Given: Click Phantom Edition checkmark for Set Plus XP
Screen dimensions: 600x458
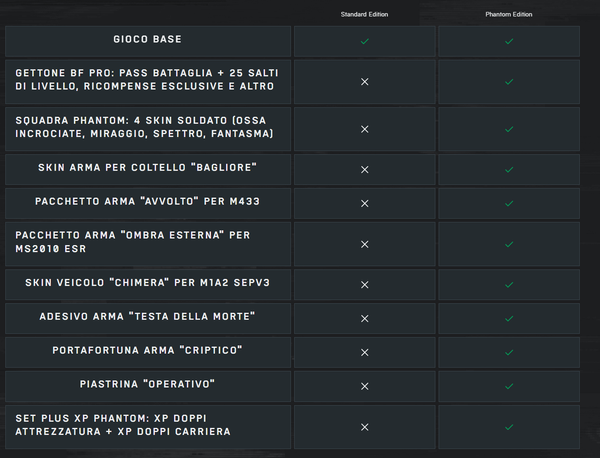Looking at the screenshot, I should (509, 427).
